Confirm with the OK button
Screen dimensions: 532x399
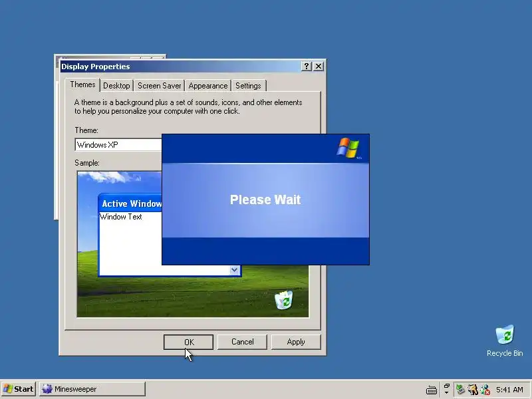pos(188,342)
